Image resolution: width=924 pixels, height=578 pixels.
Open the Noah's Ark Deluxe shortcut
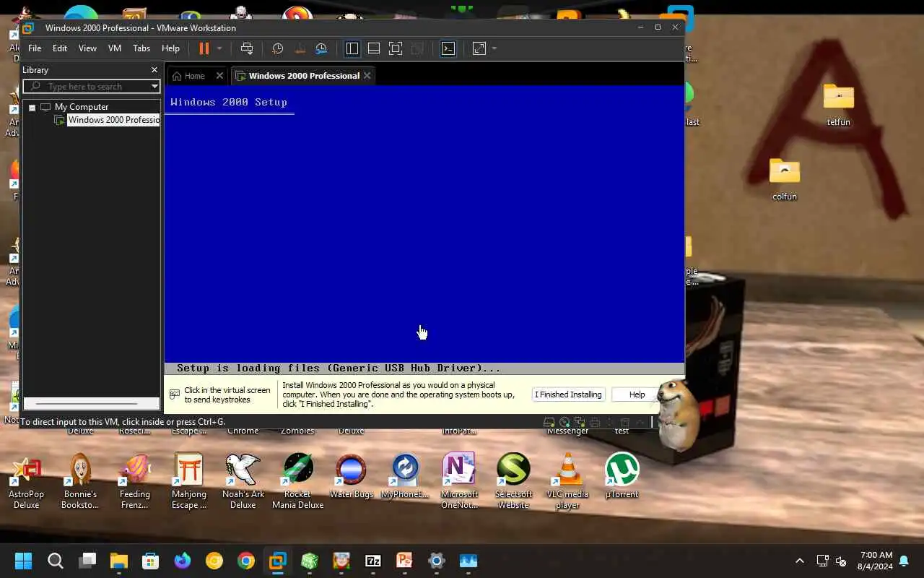tap(243, 480)
